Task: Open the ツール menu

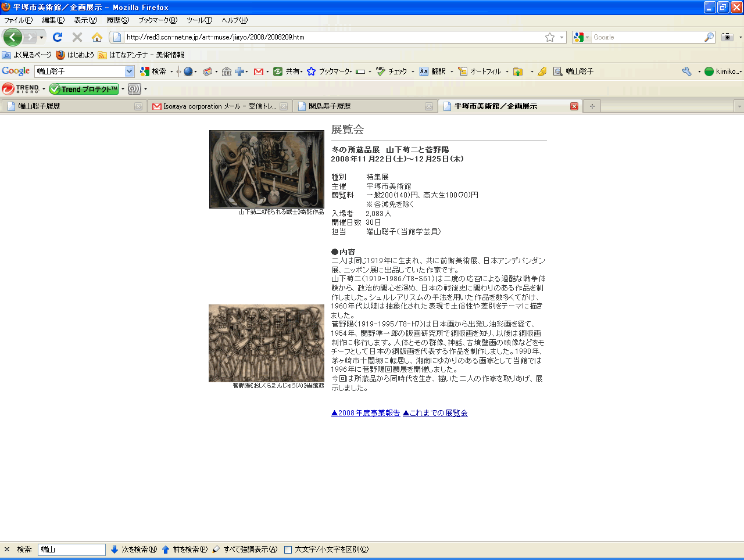Action: pos(199,20)
